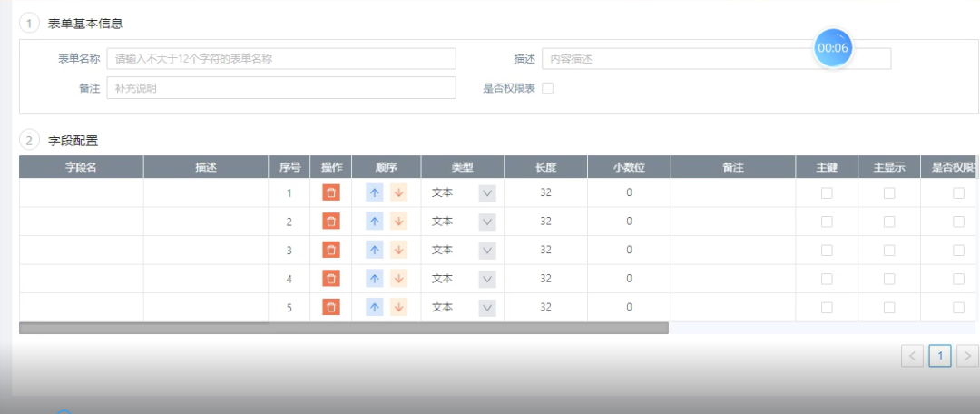Check 主键 for row 3
The height and width of the screenshot is (414, 980).
[x=827, y=251]
